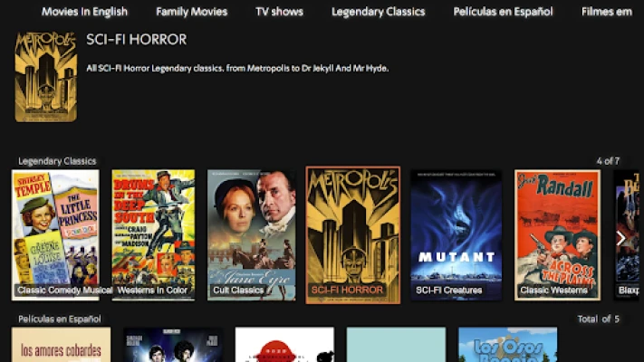Open Cult Classics Jane Eyre poster

pyautogui.click(x=252, y=235)
